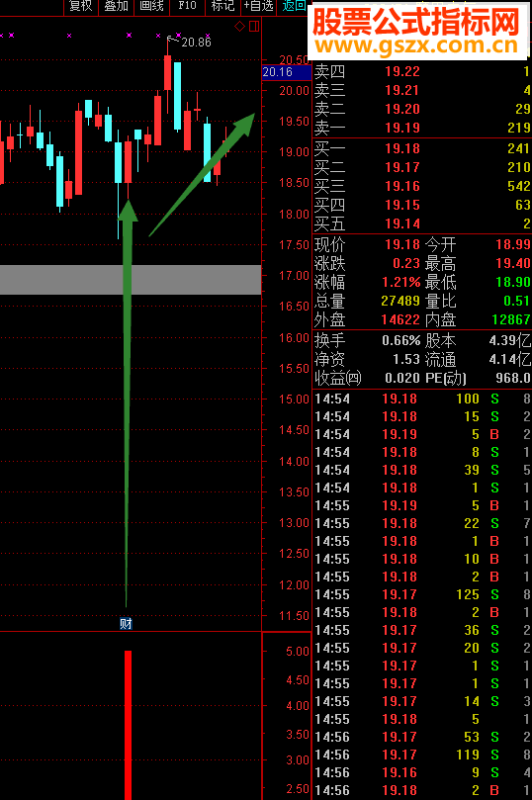Select the 画线 drawing tool button
This screenshot has width=532, height=800.
click(151, 6)
